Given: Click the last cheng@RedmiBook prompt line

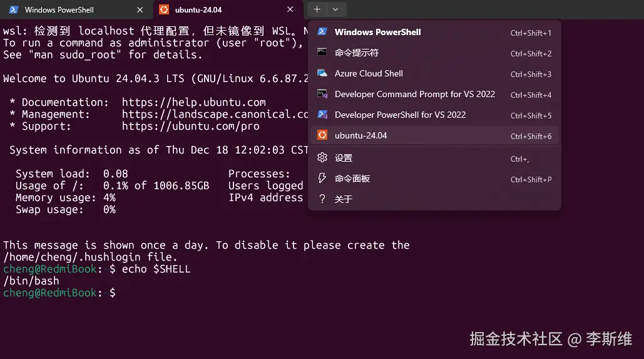Looking at the screenshot, I should point(59,293).
